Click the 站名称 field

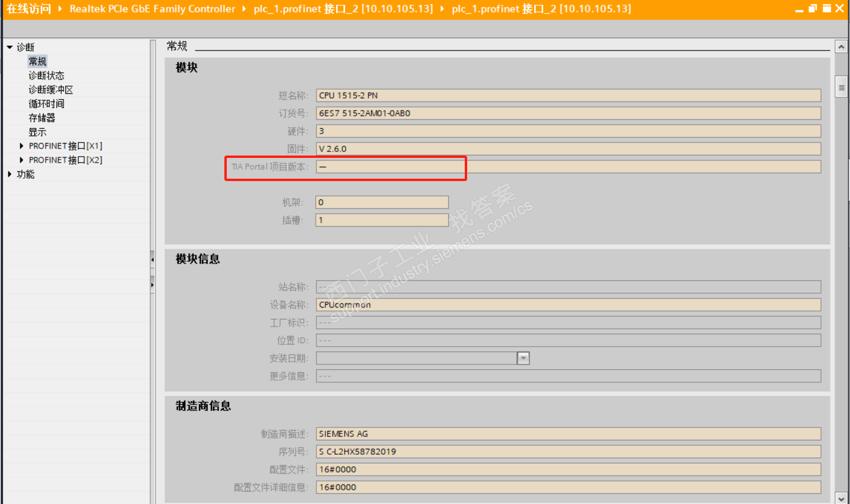click(569, 287)
